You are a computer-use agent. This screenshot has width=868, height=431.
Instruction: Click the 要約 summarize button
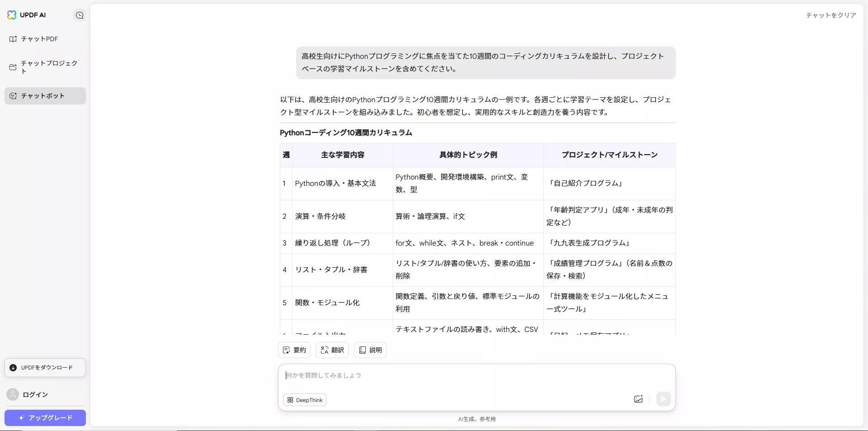(294, 350)
